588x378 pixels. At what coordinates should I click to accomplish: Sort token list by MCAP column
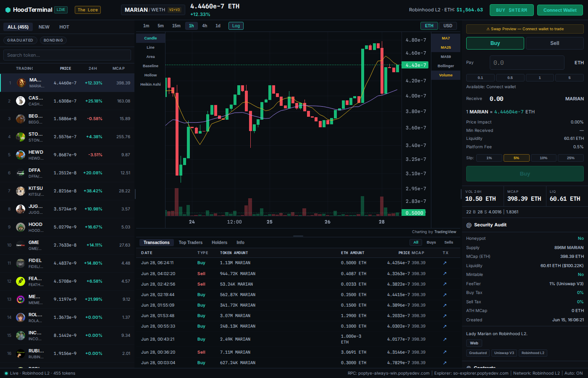pyautogui.click(x=118, y=68)
